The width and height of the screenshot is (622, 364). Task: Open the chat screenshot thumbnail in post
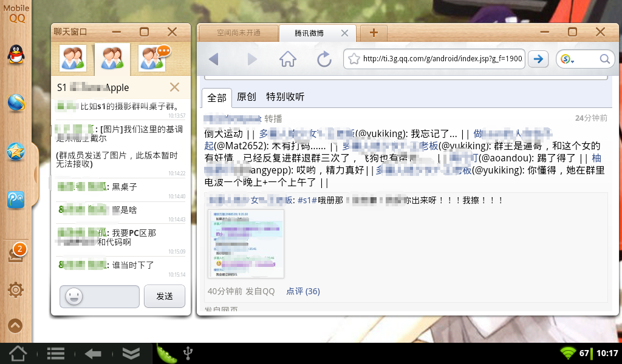point(246,244)
